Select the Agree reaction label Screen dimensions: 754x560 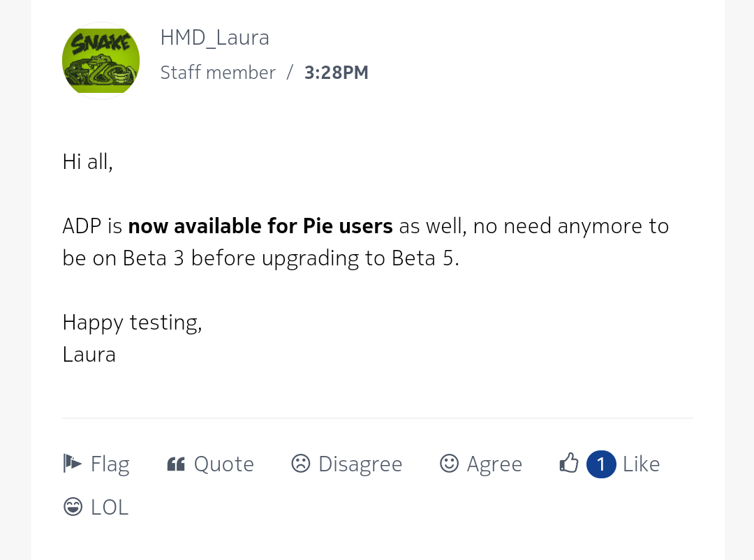494,464
